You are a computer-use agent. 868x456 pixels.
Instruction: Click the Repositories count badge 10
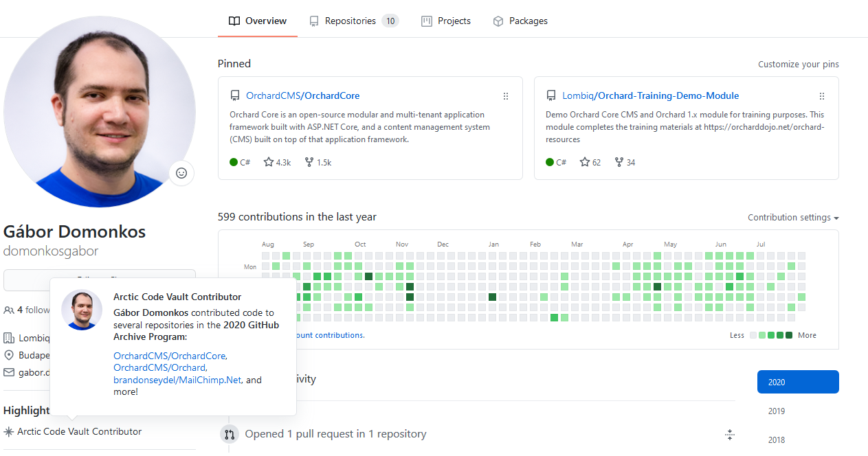[390, 21]
